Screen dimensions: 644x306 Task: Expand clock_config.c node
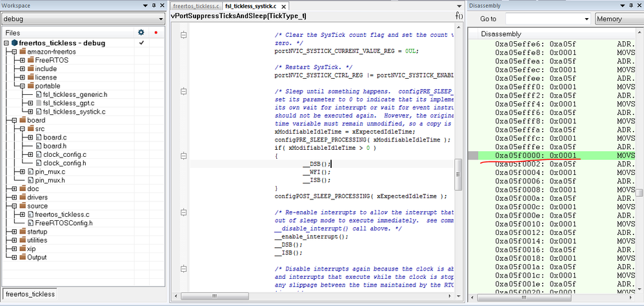click(x=30, y=154)
